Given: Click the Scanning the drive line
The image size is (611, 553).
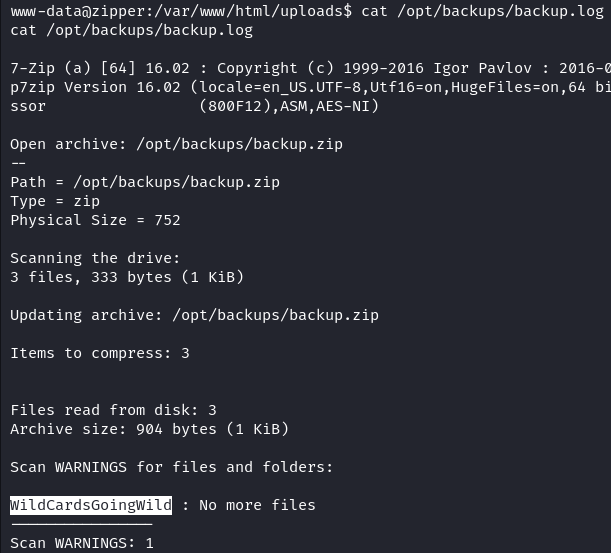Looking at the screenshot, I should (x=95, y=258).
